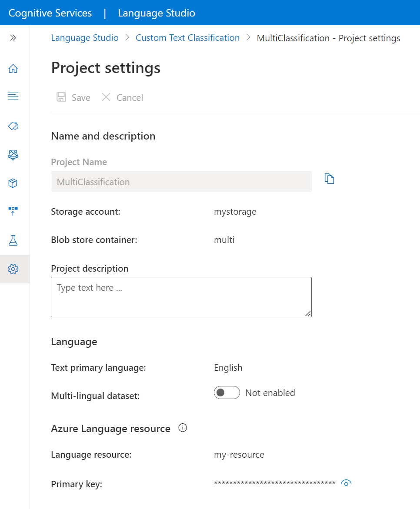Toggle the Multi-lingual dataset switch
Image resolution: width=420 pixels, height=509 pixels.
tap(227, 393)
